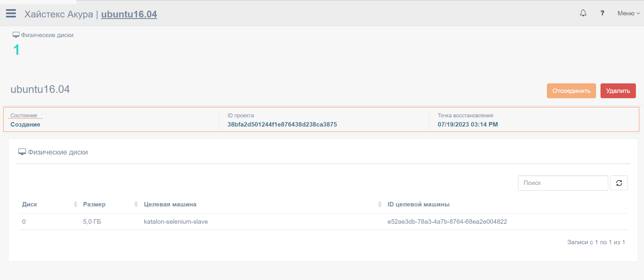Click the target machine ID e52ae3db…
644x280 pixels.
447,222
